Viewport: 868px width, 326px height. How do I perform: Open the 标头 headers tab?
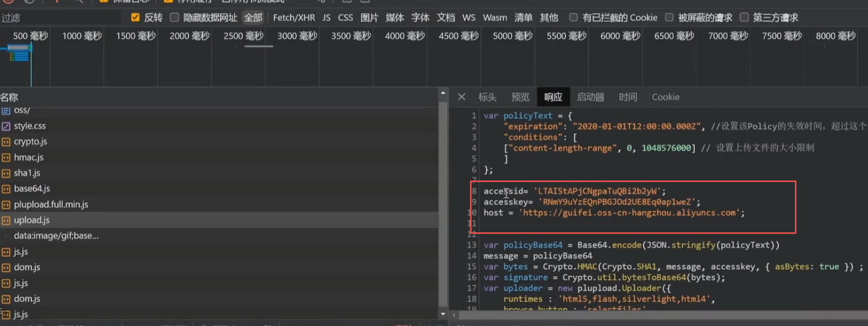click(x=487, y=97)
